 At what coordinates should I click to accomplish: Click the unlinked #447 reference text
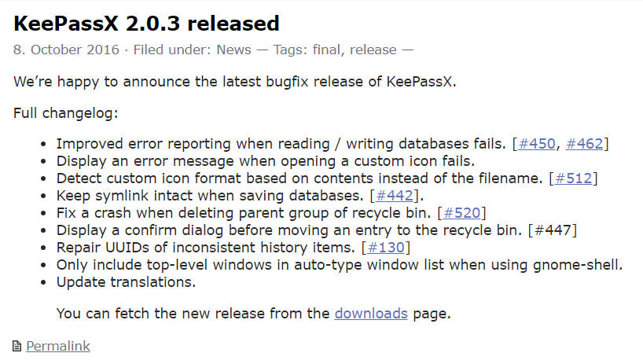tap(553, 230)
